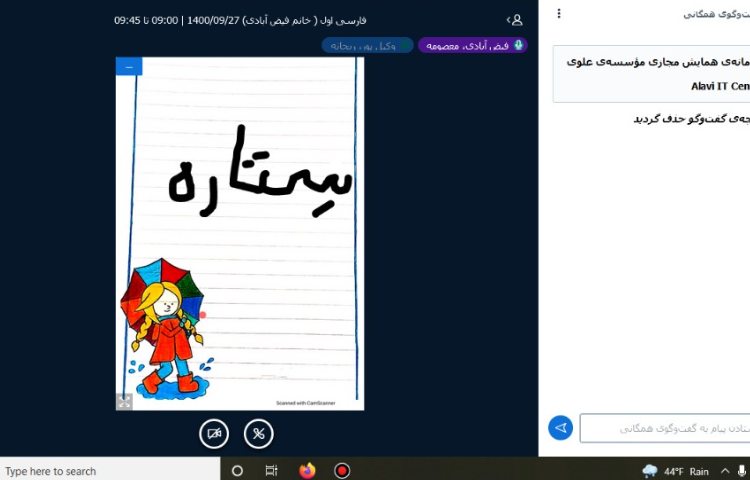Click the public chat header title
This screenshot has width=750, height=480.
(717, 14)
